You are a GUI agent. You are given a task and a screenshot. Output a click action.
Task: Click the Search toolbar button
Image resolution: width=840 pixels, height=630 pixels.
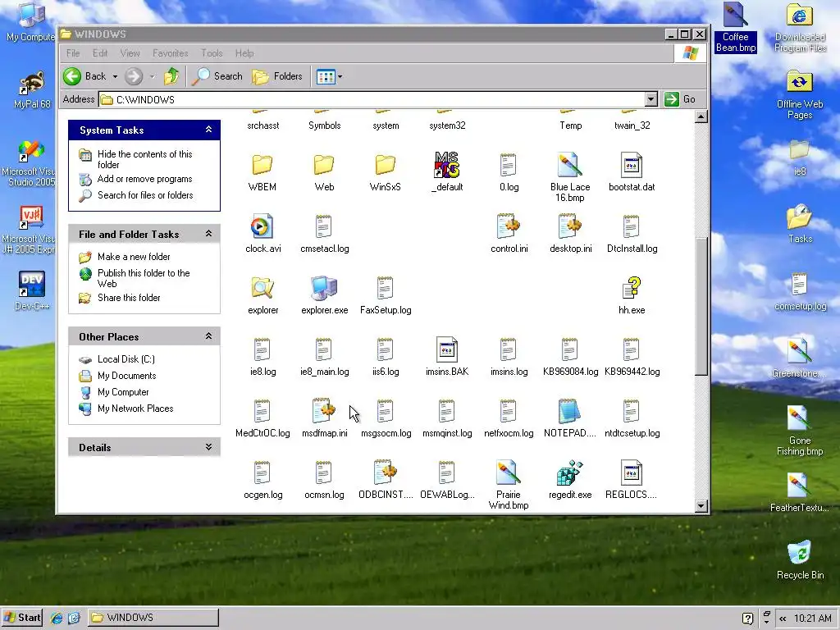pos(217,76)
